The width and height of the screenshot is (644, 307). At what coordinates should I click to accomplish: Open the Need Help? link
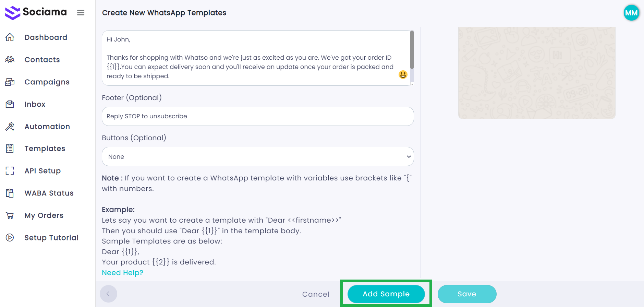[122, 273]
